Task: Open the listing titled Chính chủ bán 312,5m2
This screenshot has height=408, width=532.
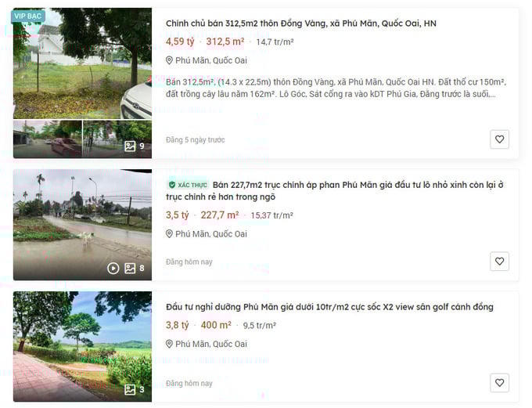Action: coord(301,23)
